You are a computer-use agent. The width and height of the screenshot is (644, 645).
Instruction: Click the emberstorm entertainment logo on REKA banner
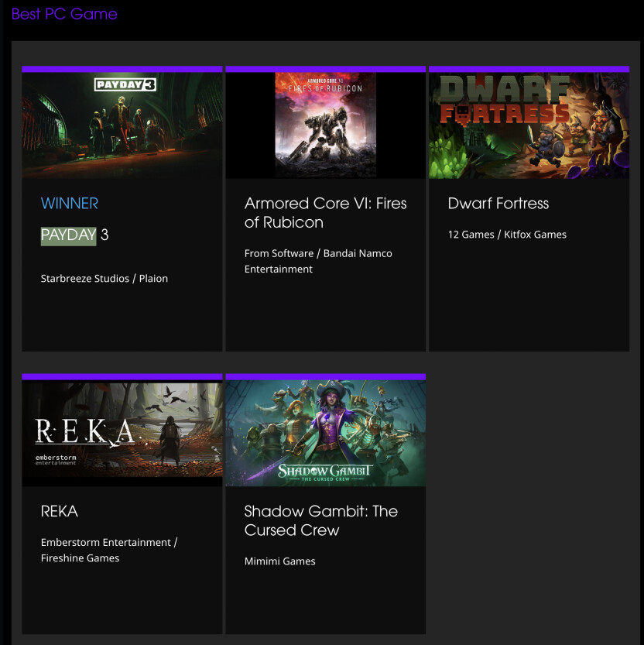tap(56, 459)
